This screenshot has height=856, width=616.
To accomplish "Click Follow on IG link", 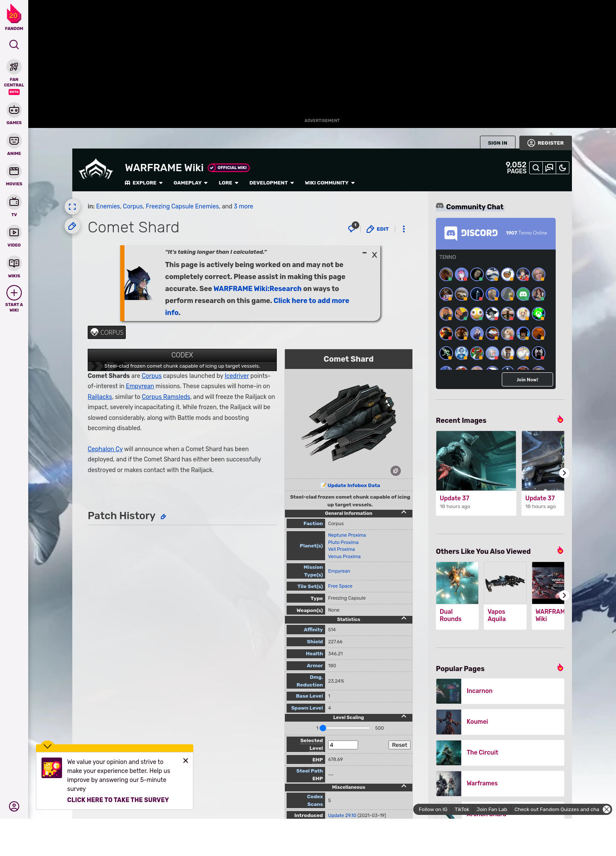I will [x=433, y=809].
